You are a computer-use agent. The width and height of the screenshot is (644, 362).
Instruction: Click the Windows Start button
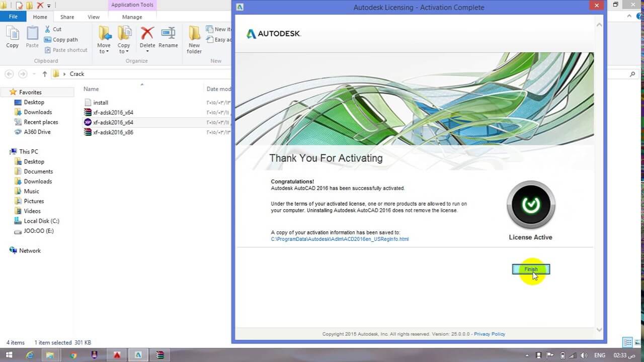[9, 355]
